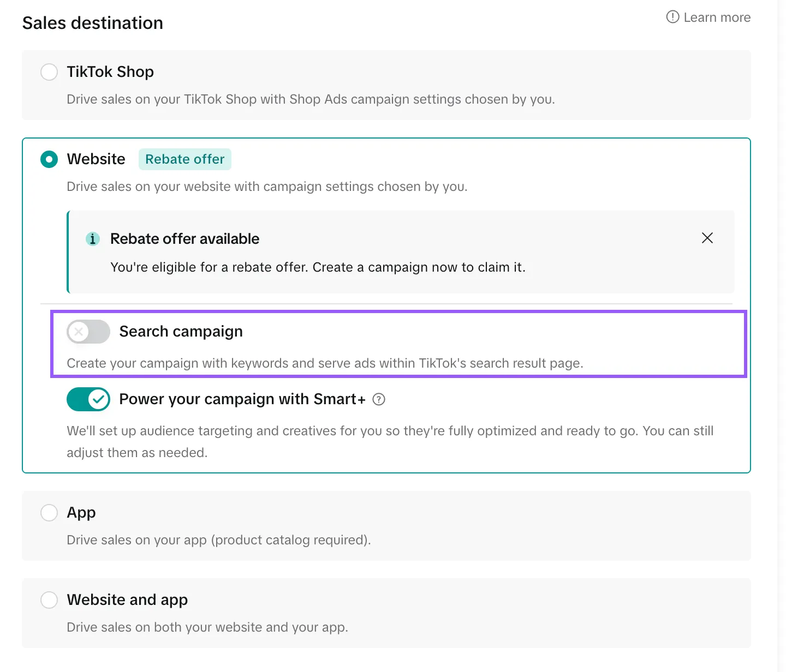Select the TikTok Shop radio button
Viewport: 786px width, 672px height.
coord(49,72)
